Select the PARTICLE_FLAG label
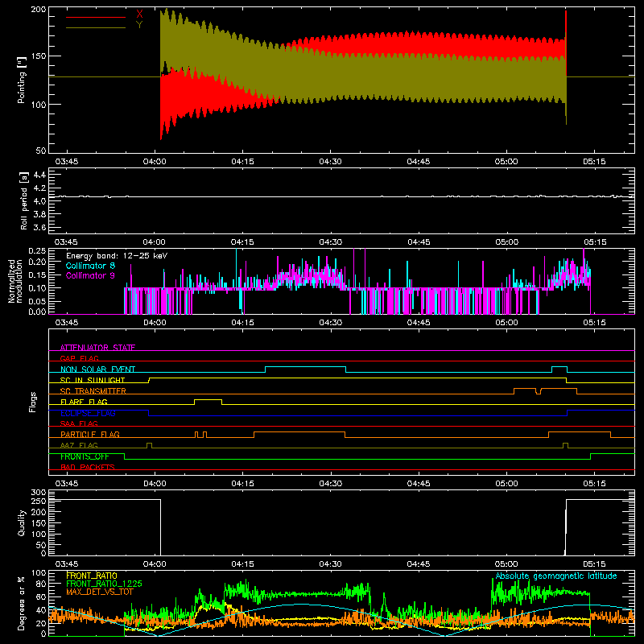This screenshot has width=644, height=644. [90, 434]
